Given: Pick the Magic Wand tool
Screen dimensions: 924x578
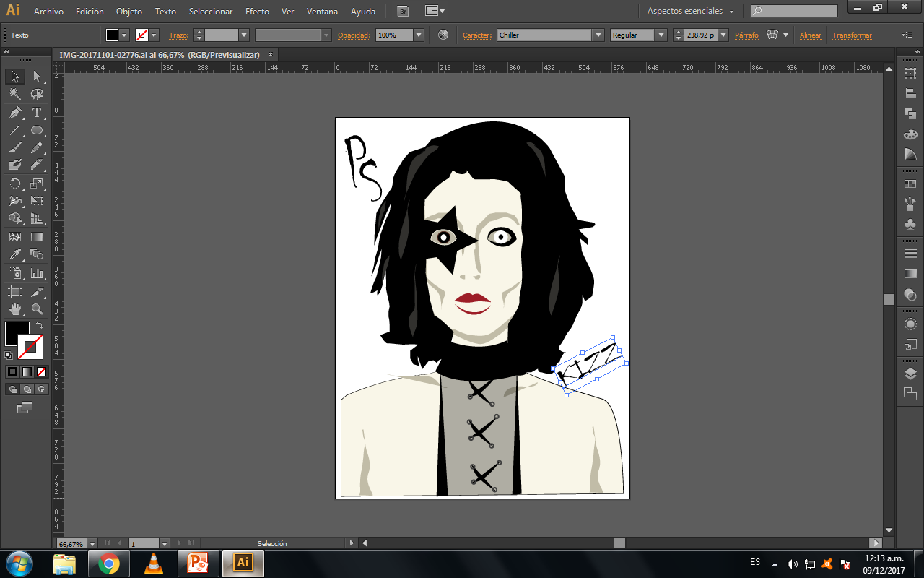Looking at the screenshot, I should point(15,94).
